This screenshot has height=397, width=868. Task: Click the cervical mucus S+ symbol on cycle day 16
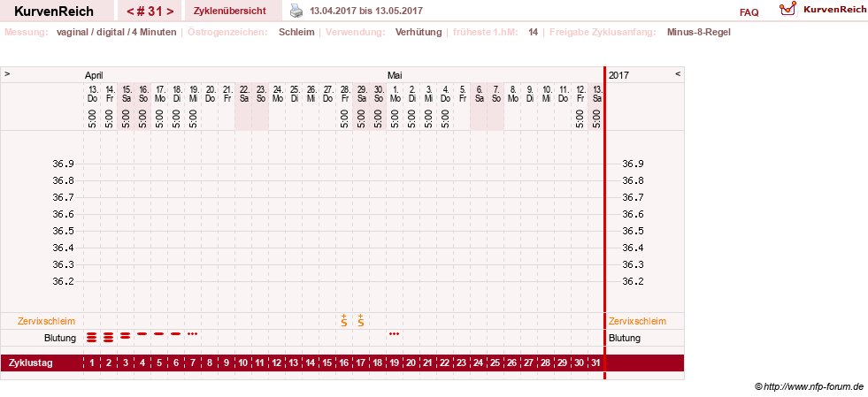344,320
